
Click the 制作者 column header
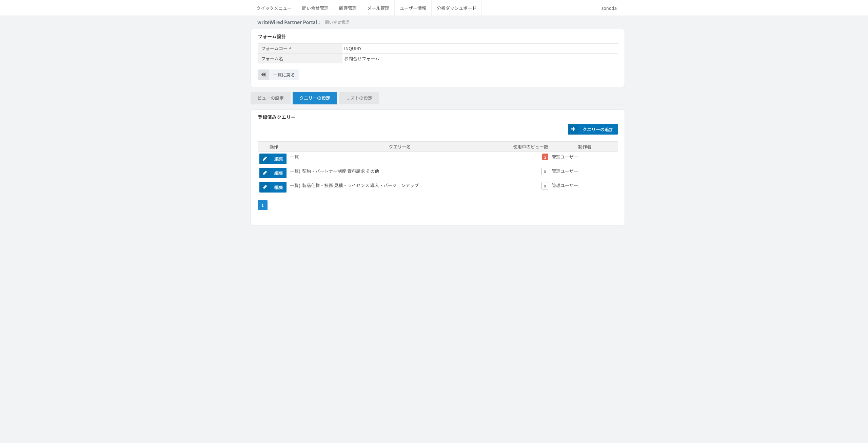(x=585, y=147)
